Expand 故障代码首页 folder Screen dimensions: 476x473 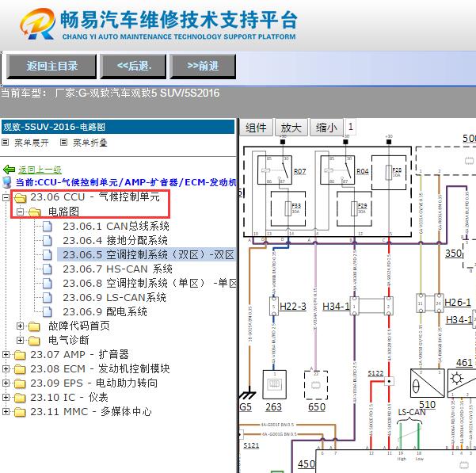20,326
